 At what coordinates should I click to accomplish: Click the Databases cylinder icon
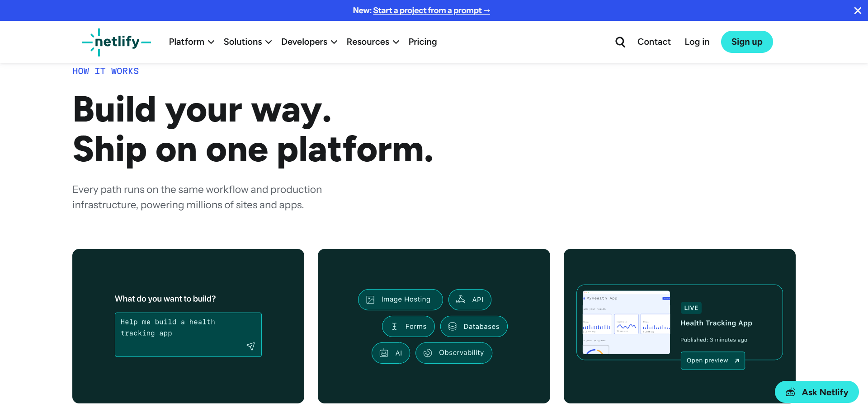[453, 326]
